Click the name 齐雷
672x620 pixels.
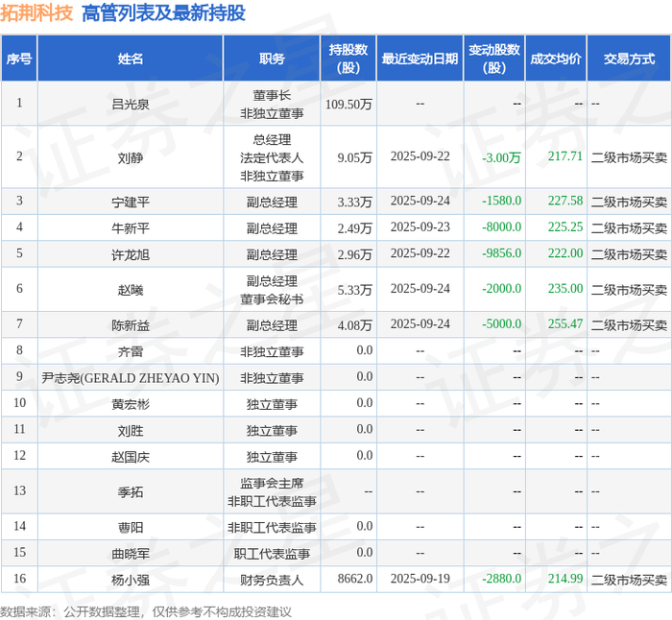pos(131,352)
